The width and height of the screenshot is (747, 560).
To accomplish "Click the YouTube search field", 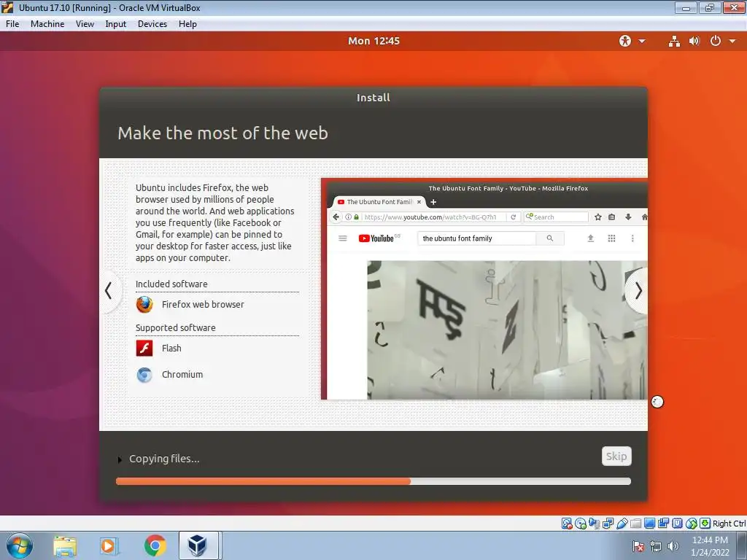I will 477,238.
